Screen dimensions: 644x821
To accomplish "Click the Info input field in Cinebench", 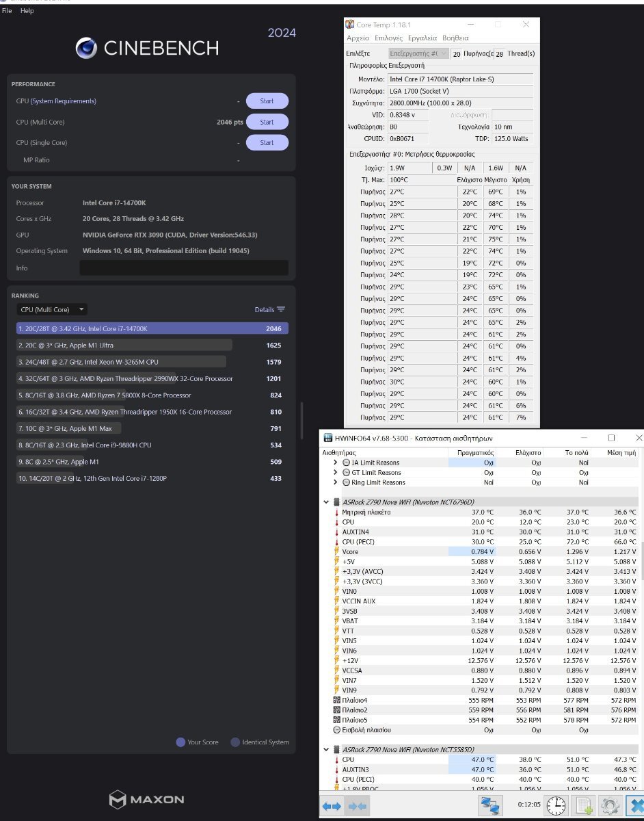I will point(184,268).
